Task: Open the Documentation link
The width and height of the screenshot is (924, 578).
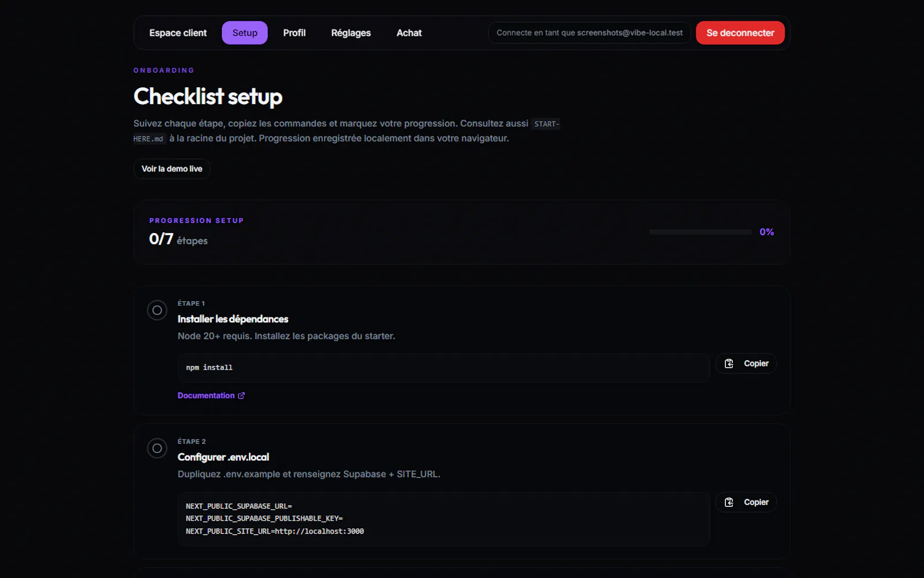Action: tap(211, 395)
